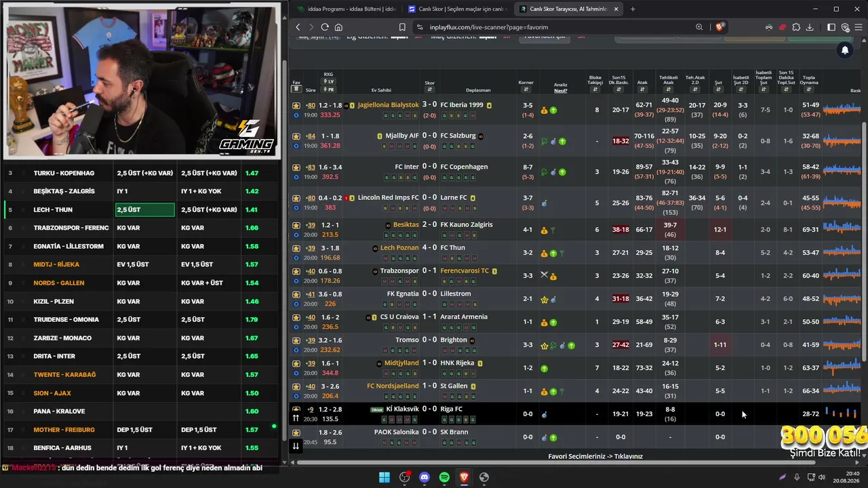Toggle favorite star for Jagiellonia Bialystok match
This screenshot has width=868, height=488.
coord(296,105)
